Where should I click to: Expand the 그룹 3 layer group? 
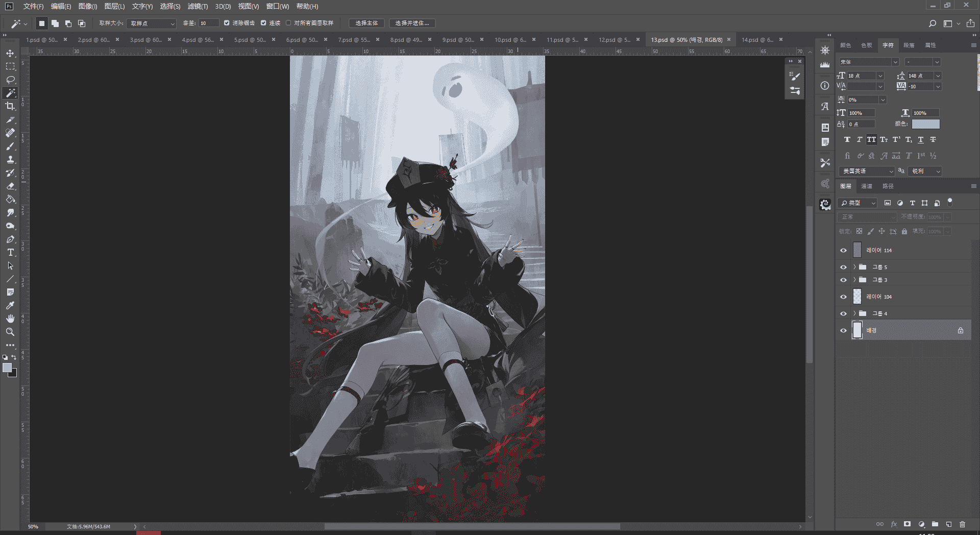(x=854, y=280)
